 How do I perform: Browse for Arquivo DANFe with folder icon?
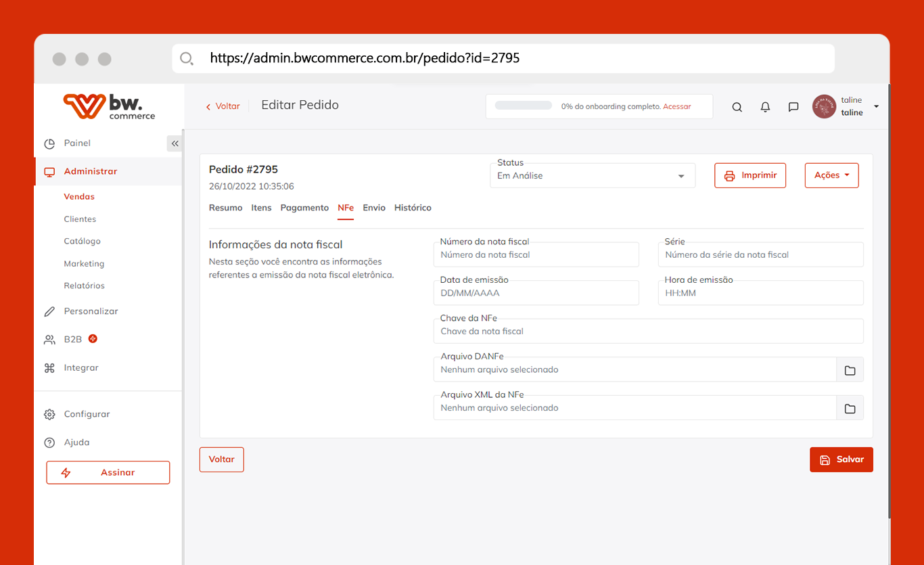coord(850,370)
